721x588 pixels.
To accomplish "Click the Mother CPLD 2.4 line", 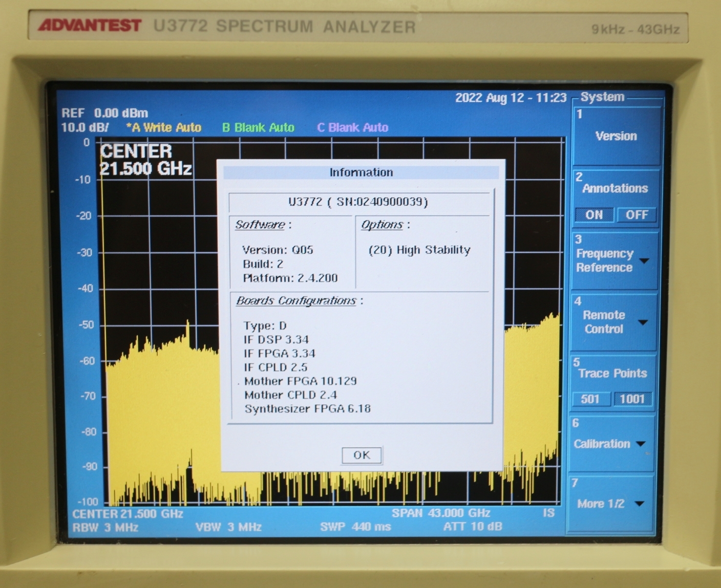I will [x=290, y=395].
